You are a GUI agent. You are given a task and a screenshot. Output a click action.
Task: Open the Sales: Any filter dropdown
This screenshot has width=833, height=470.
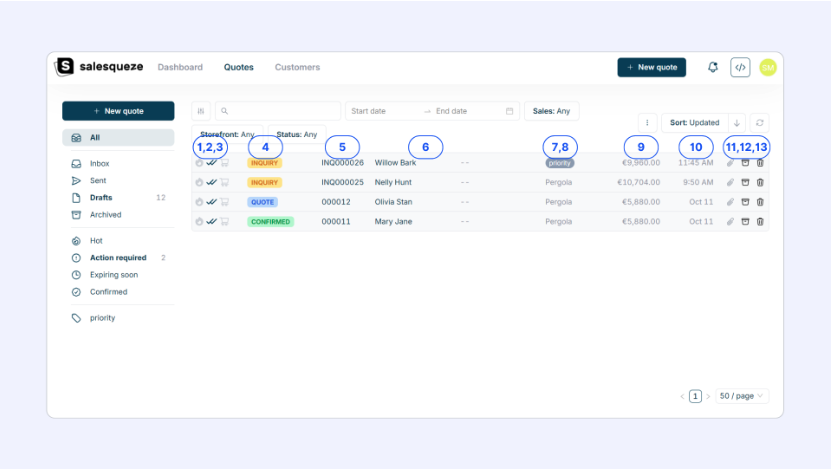tap(551, 111)
